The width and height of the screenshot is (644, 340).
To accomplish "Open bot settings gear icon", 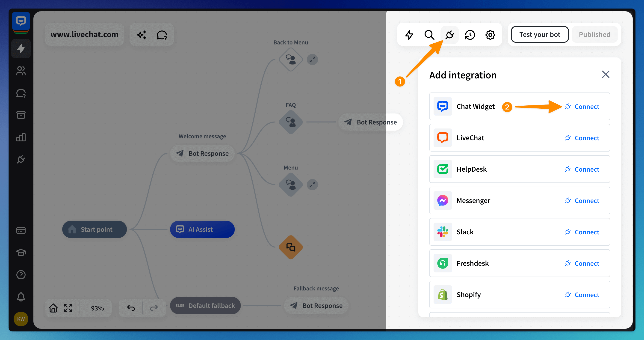I will (490, 35).
